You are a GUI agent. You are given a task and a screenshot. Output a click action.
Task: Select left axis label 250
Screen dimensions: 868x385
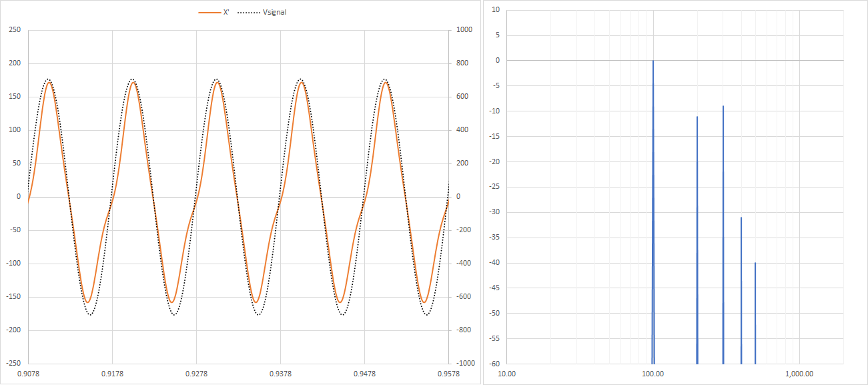(x=15, y=30)
